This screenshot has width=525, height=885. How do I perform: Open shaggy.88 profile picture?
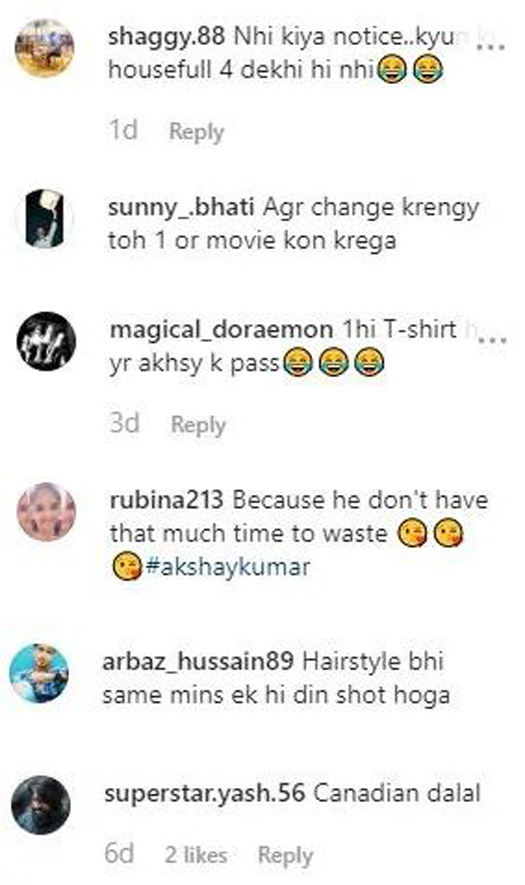44,48
